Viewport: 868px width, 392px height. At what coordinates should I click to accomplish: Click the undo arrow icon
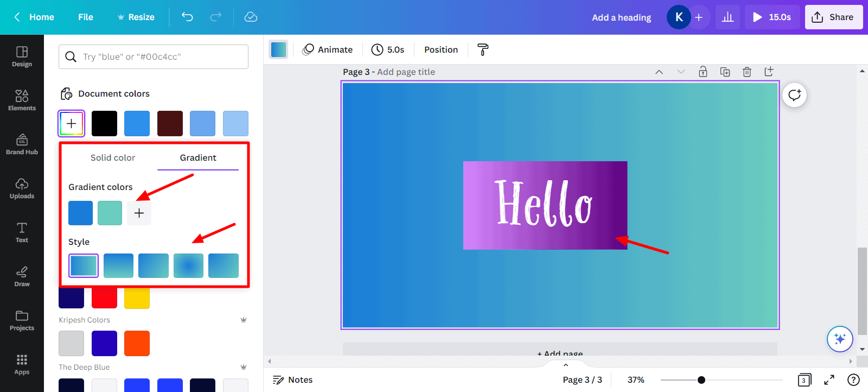point(187,17)
